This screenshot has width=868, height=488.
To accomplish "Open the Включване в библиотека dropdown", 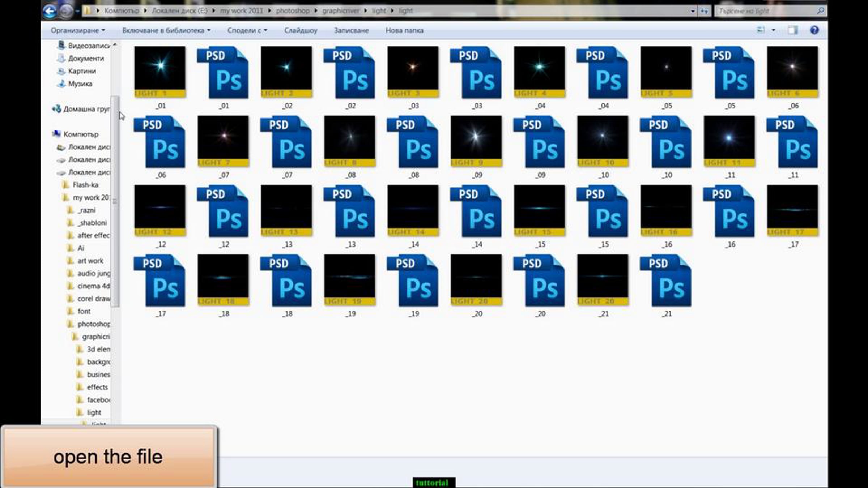I will pyautogui.click(x=166, y=30).
